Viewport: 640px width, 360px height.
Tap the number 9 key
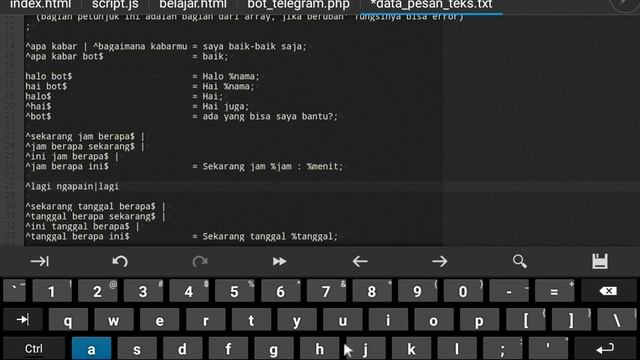coord(418,291)
